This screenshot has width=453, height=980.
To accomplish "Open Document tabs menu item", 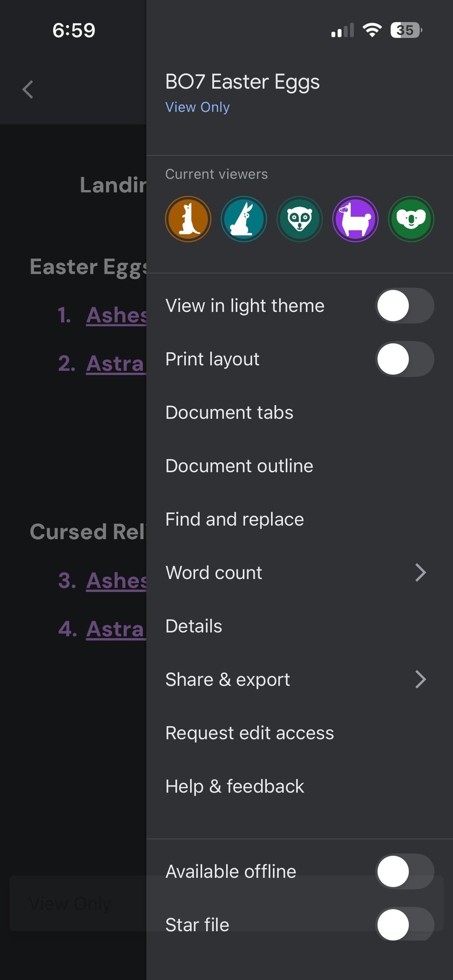I will tap(229, 413).
